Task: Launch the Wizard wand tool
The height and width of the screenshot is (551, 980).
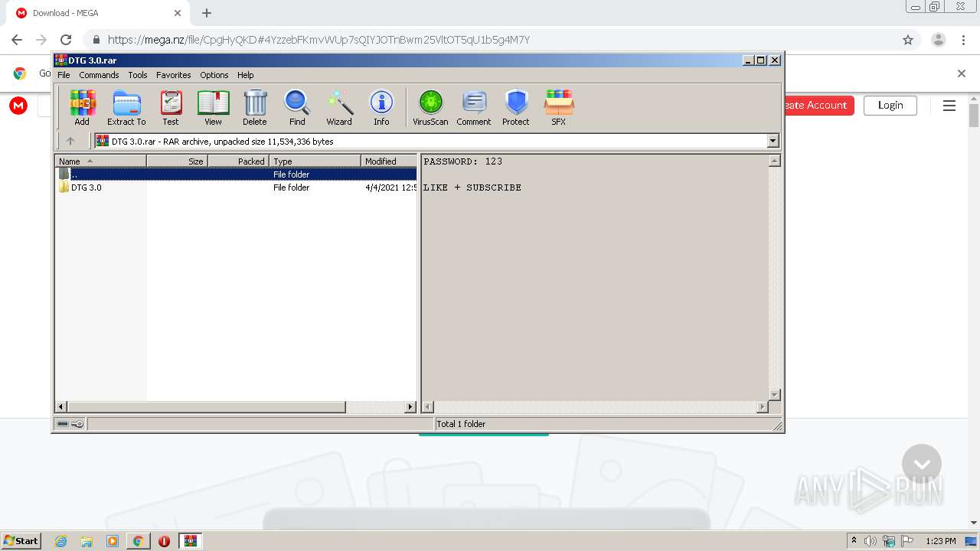Action: click(x=339, y=108)
